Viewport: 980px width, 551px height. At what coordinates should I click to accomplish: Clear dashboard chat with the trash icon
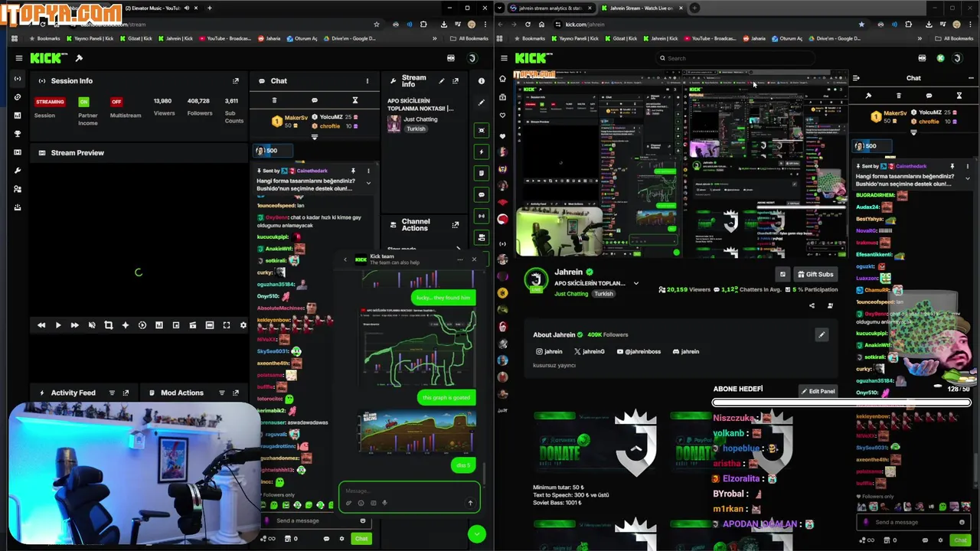click(274, 100)
